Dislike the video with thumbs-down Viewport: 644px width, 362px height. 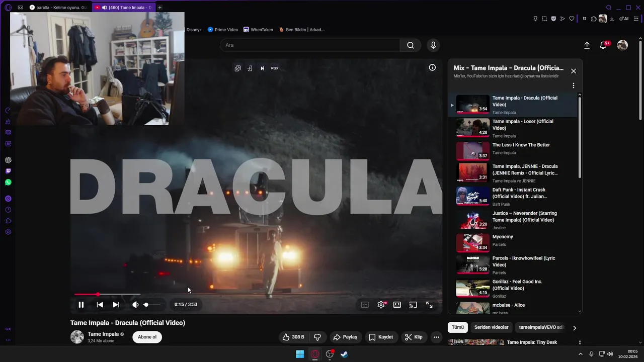[317, 337]
